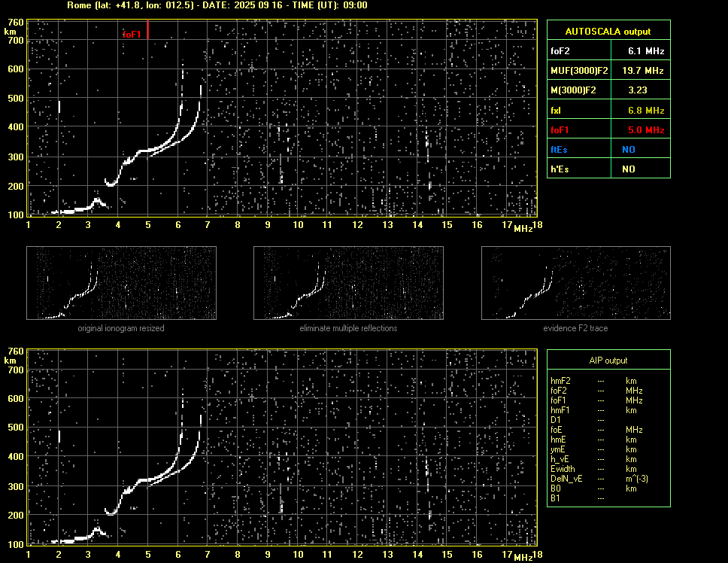728x563 pixels.
Task: Select the fxI value 6.8 MHz
Action: pos(646,111)
